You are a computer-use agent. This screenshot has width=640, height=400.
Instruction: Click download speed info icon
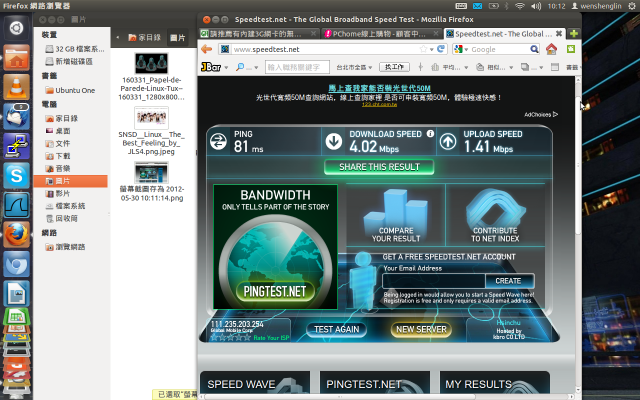430,133
